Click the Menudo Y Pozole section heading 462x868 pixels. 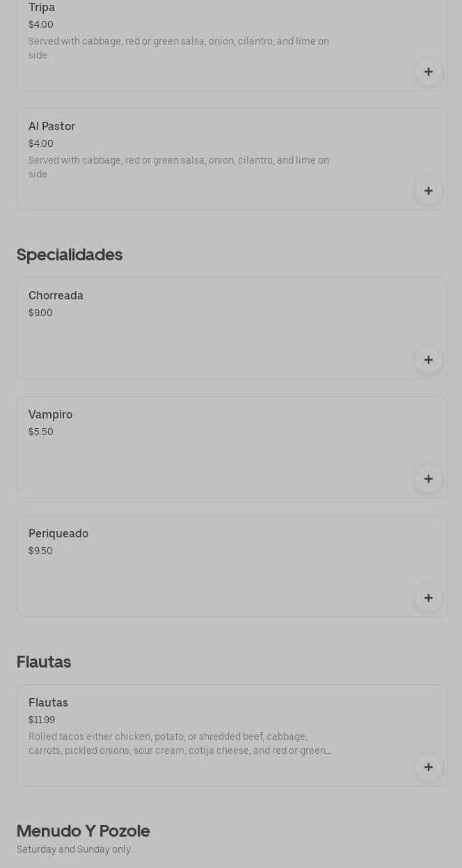[83, 831]
